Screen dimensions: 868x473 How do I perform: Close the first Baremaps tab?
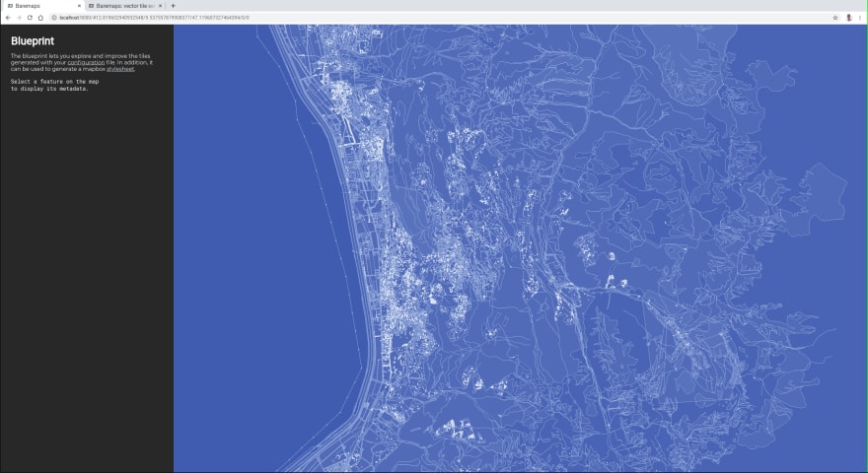79,6
